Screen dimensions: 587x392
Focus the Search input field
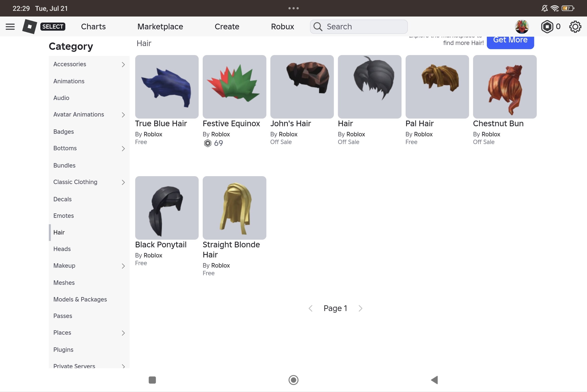359,27
